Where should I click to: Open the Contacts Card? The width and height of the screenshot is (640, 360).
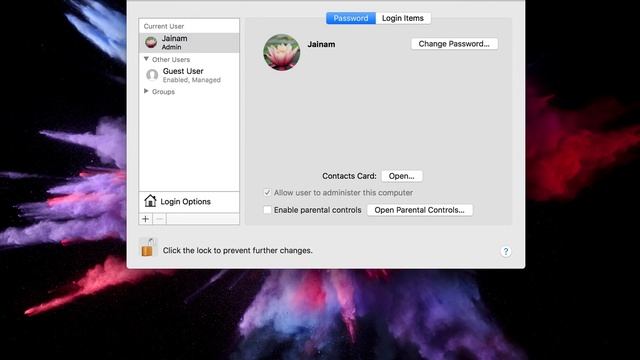click(402, 176)
